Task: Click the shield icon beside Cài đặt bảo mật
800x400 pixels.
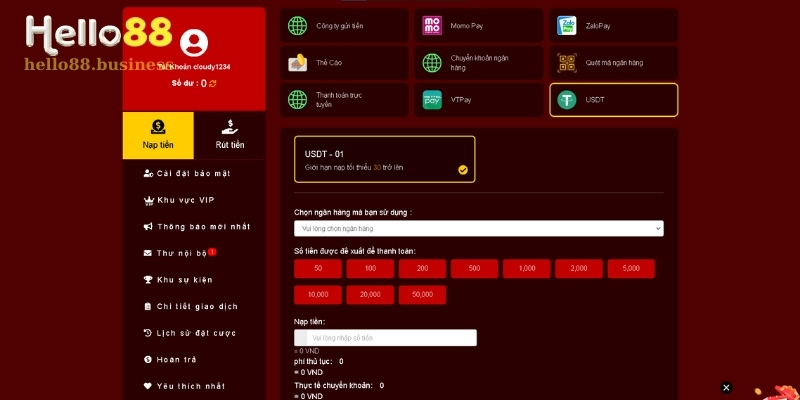Action: coord(148,173)
